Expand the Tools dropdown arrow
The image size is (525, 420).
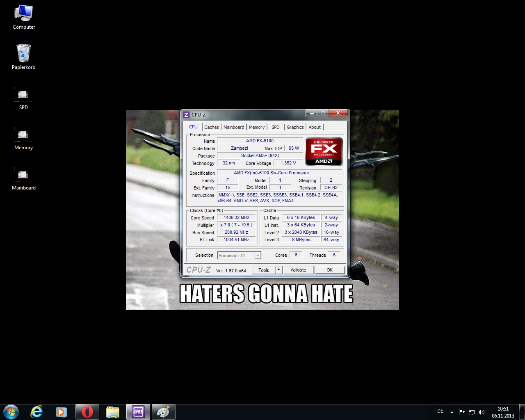click(278, 270)
